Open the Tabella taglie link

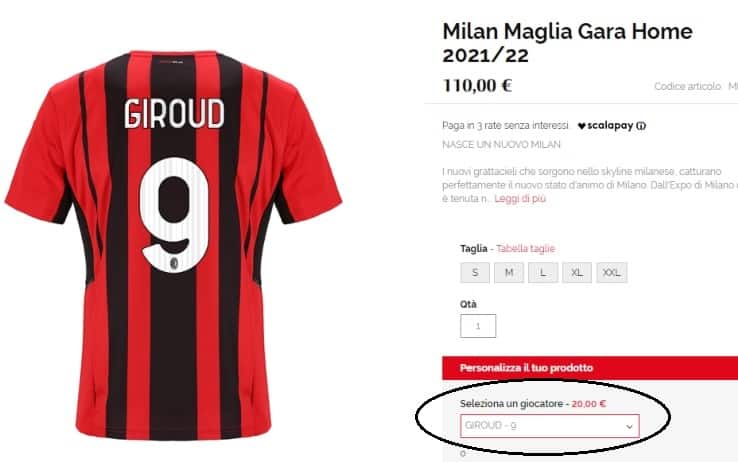coord(526,248)
